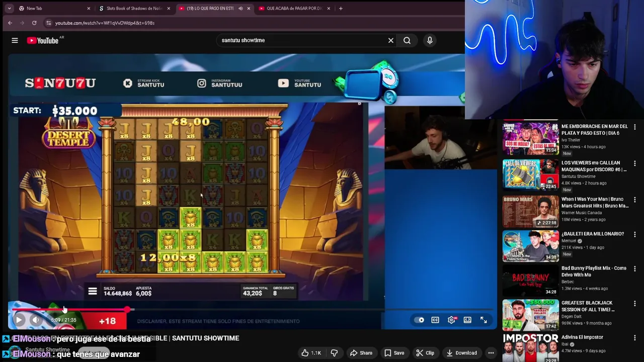The width and height of the screenshot is (644, 362).
Task: Open player settings gear
Action: tap(452, 320)
